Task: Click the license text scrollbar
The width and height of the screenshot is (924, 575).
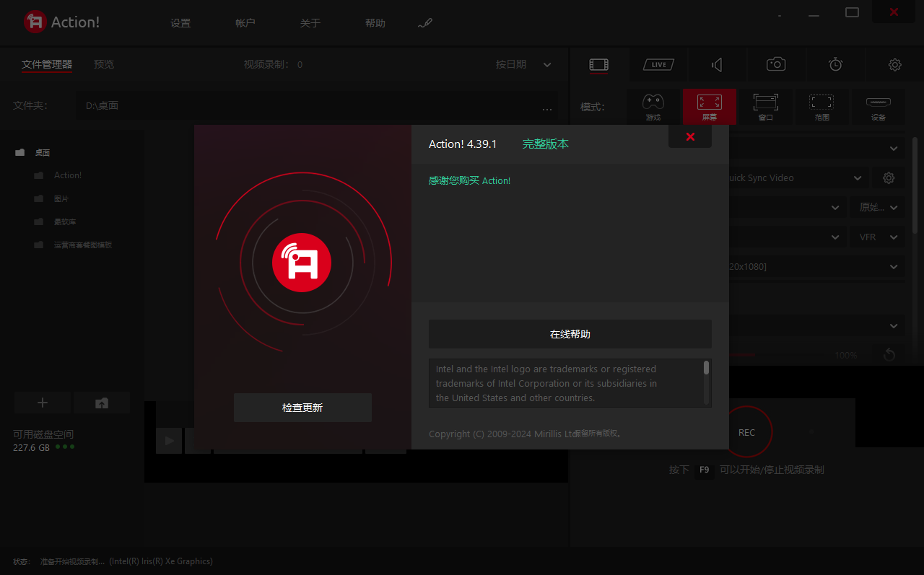Action: point(706,369)
